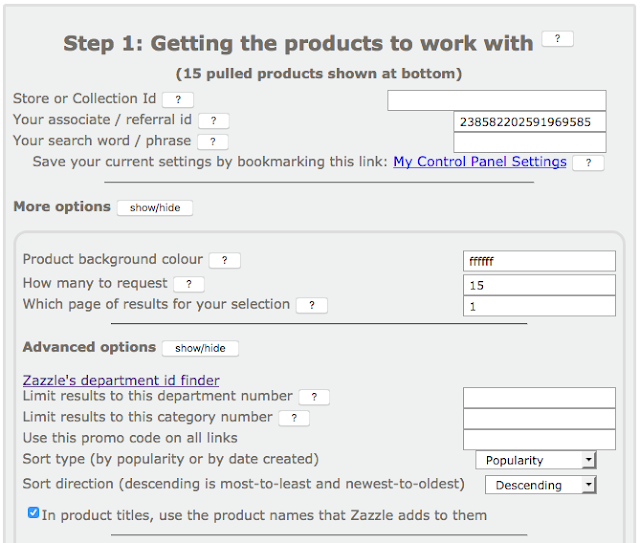The width and height of the screenshot is (640, 543).
Task: Open Zazzle's department id finder link
Action: click(121, 380)
